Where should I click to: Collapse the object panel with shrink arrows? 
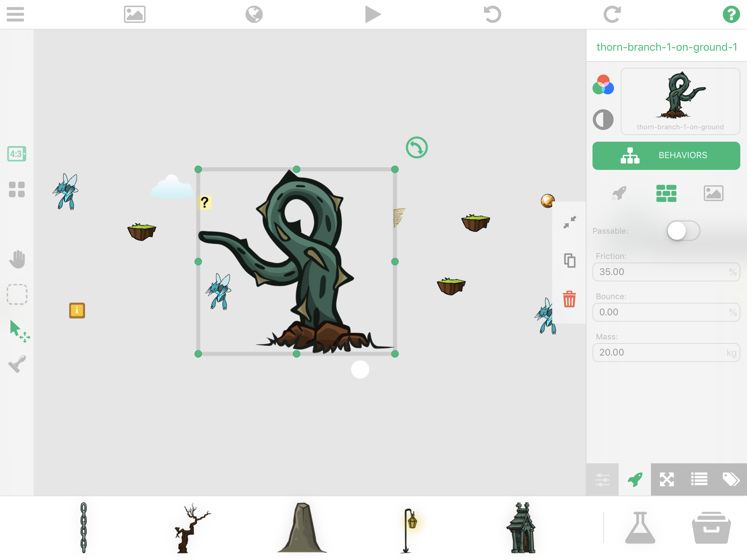click(569, 223)
